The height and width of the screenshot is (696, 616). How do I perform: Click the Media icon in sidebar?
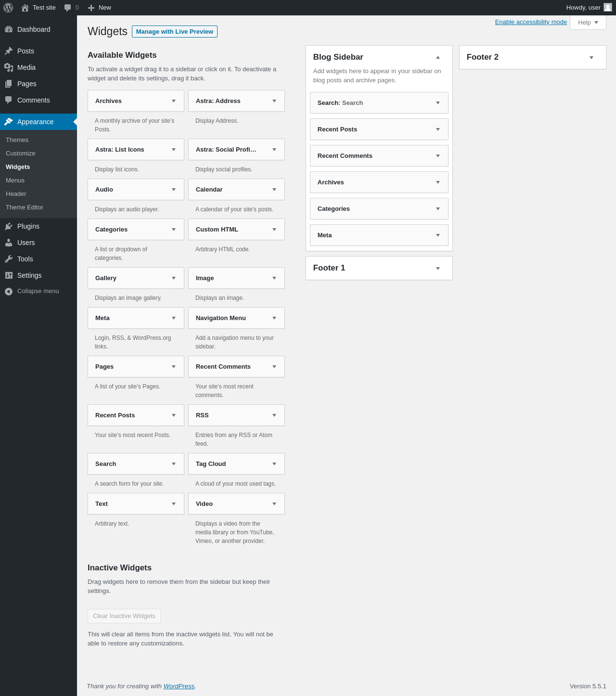(9, 67)
